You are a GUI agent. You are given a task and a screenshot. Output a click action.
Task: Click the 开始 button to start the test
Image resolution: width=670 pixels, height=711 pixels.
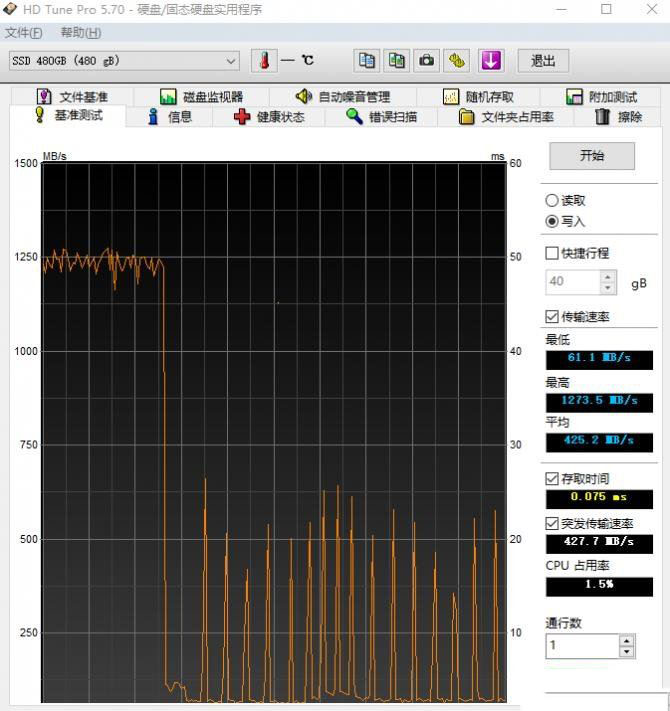pos(591,156)
